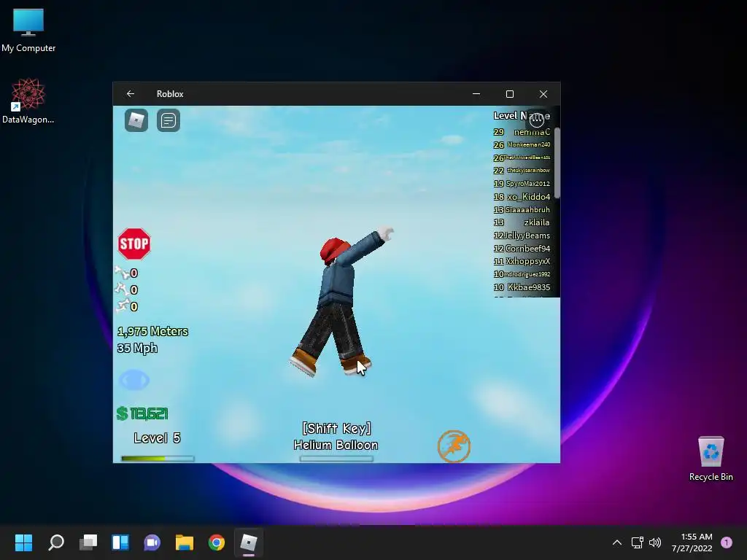Click the Roblox back arrow
747x560 pixels.
tap(131, 94)
